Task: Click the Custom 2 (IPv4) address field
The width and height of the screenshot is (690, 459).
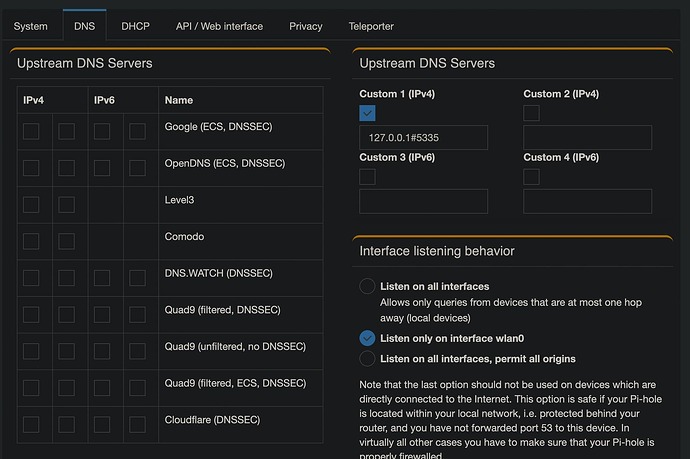Action: click(587, 138)
